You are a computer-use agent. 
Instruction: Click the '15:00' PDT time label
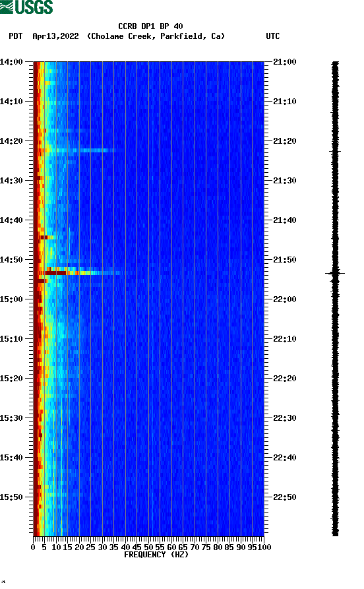coord(11,299)
